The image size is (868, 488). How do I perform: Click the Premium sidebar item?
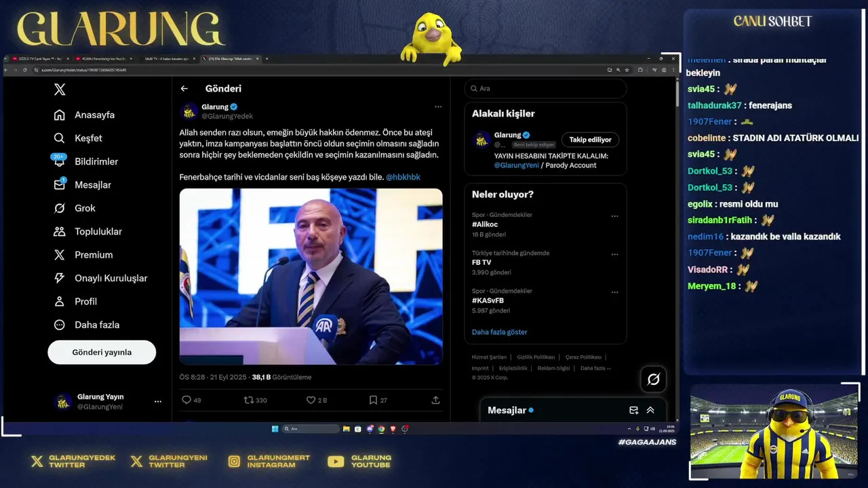pos(83,255)
